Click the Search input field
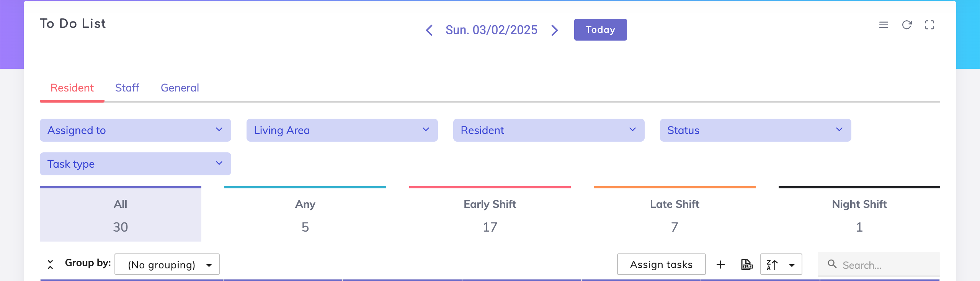This screenshot has width=980, height=281. point(884,265)
